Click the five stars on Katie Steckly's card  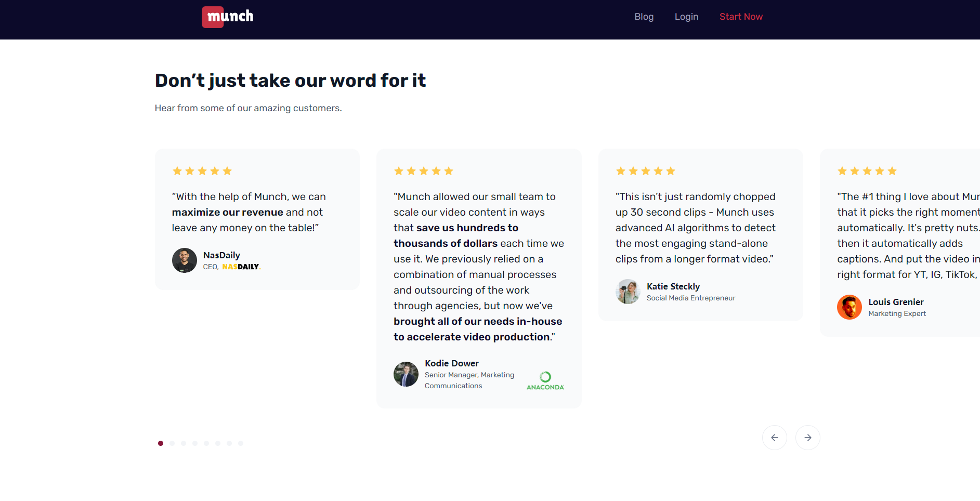[646, 171]
